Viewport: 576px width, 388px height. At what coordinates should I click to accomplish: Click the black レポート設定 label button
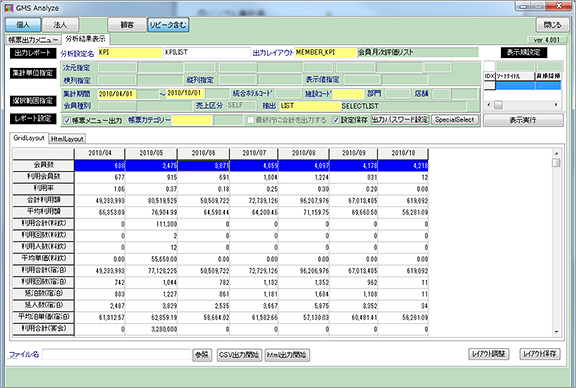[33, 118]
